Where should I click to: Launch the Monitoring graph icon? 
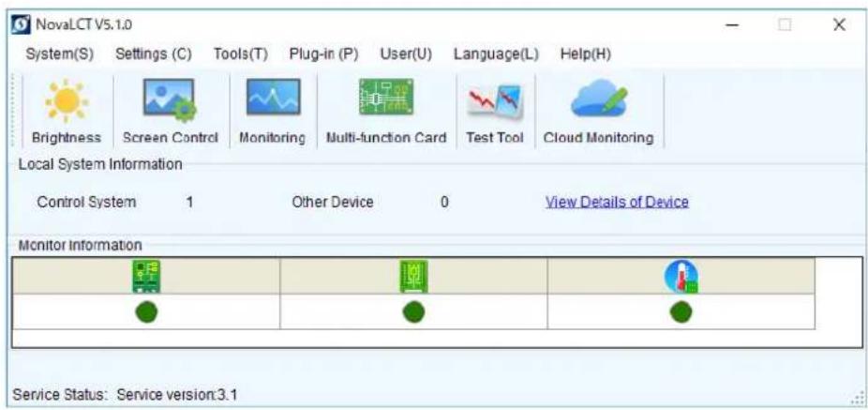(x=273, y=97)
